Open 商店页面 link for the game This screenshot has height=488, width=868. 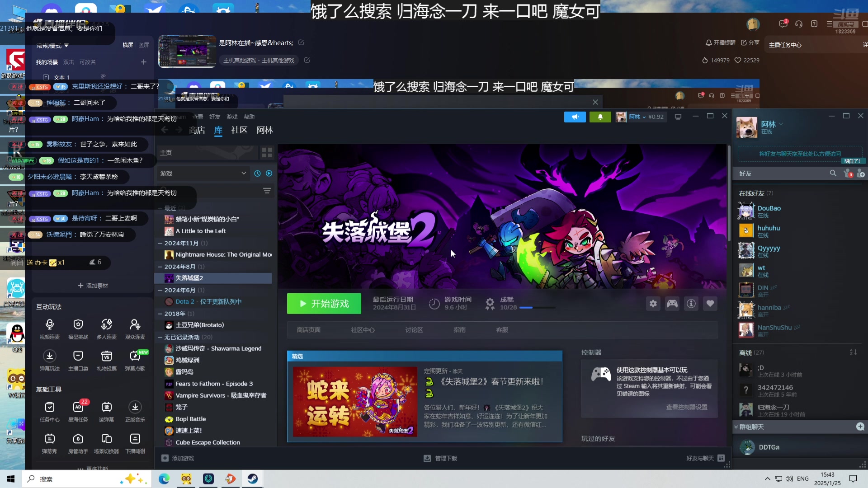click(309, 330)
